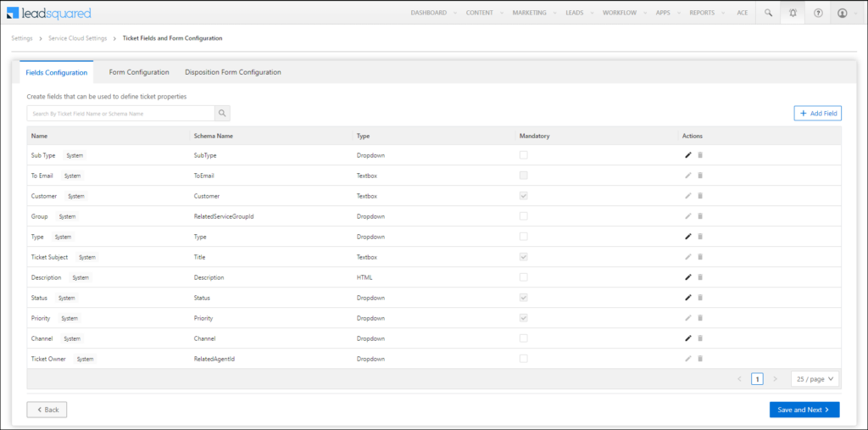Toggle Mandatory checkbox for Description

point(523,277)
